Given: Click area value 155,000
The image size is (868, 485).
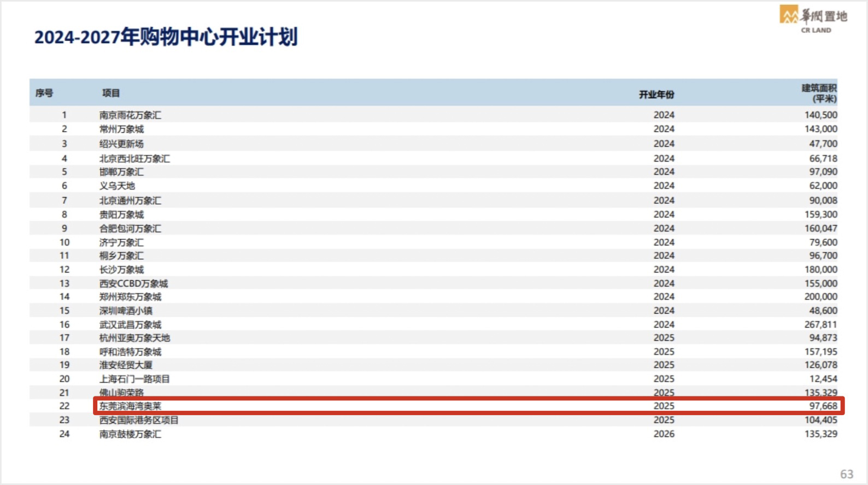Looking at the screenshot, I should [x=820, y=283].
